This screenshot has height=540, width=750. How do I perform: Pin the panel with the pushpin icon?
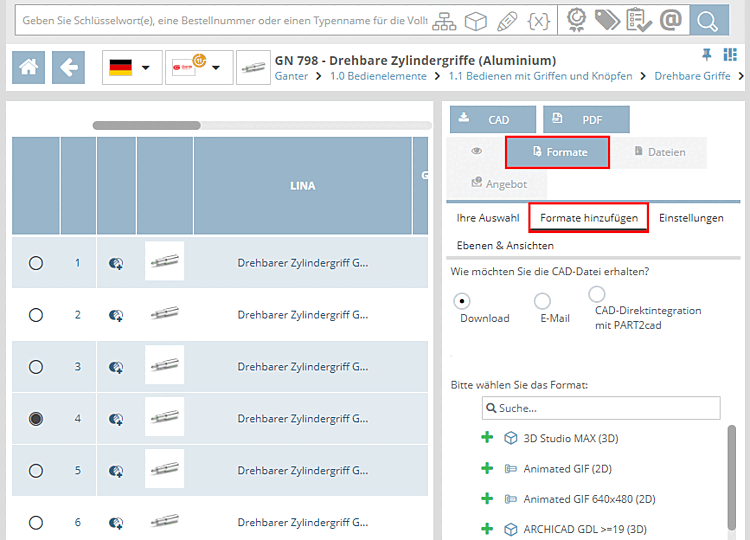pos(706,55)
